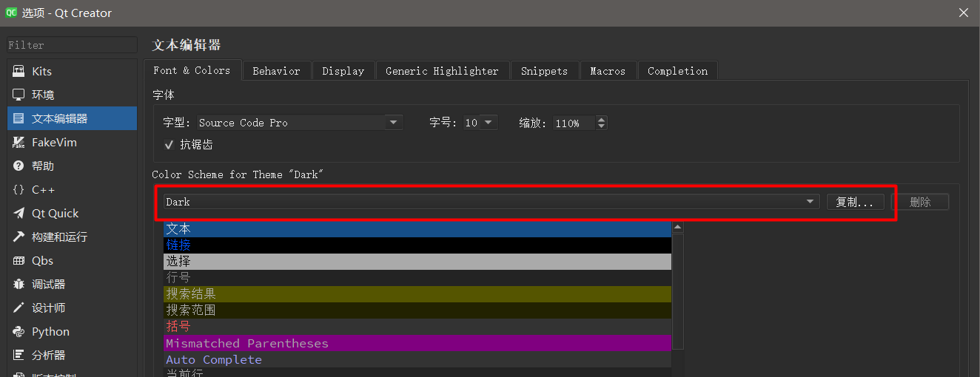Viewport: 980px width, 377px height.
Task: Switch to the Behavior tab
Action: pyautogui.click(x=276, y=71)
